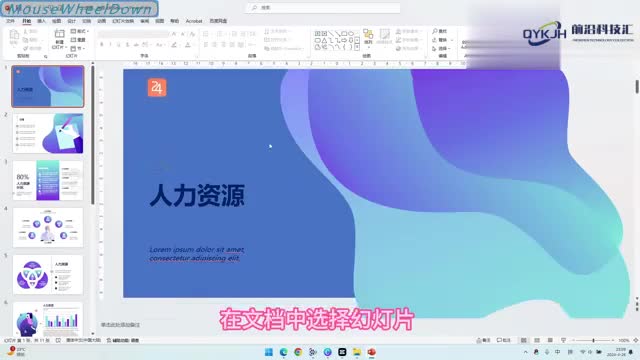Adjust the zoom slider handle
The image size is (640, 360).
click(x=593, y=340)
